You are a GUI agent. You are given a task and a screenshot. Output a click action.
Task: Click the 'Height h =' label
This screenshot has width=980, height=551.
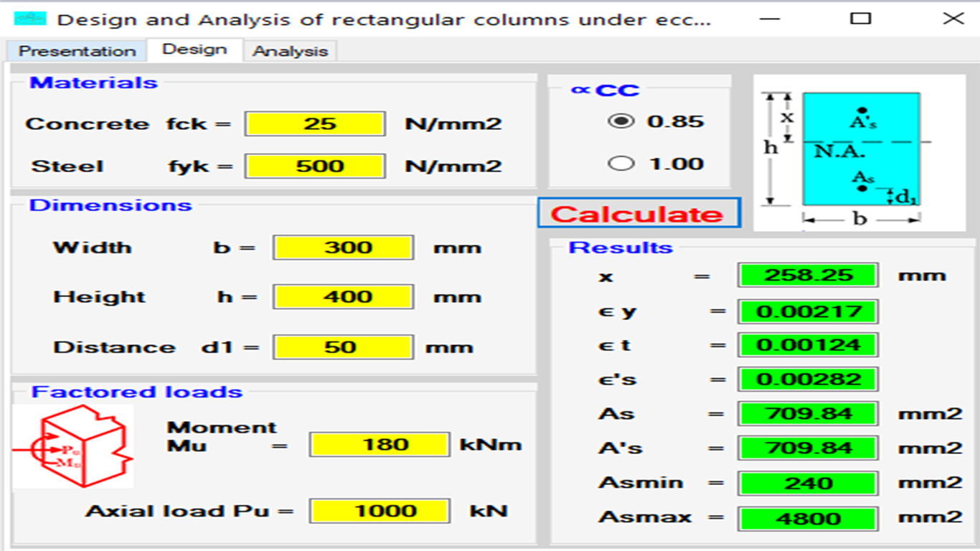(x=154, y=297)
